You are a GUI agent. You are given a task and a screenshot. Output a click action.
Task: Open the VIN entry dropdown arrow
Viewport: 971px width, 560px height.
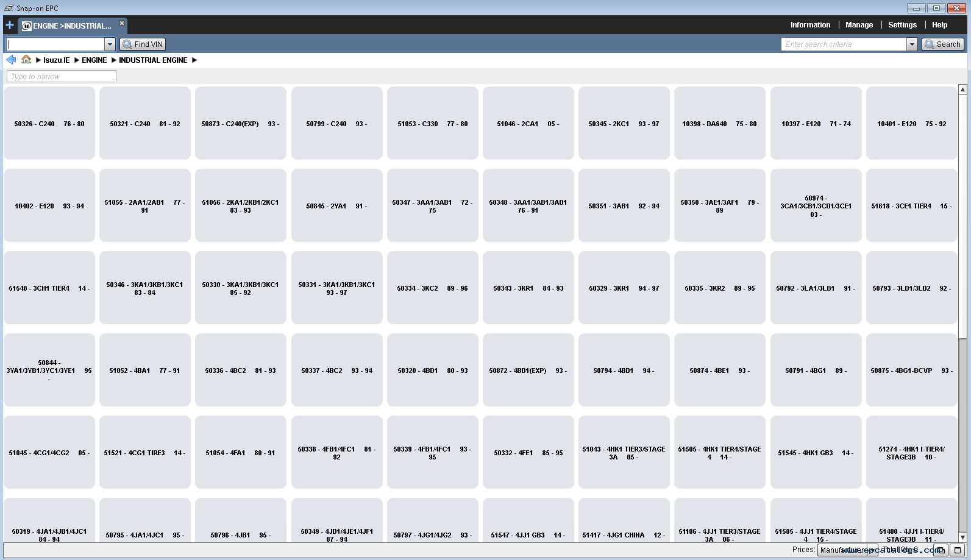coord(110,44)
